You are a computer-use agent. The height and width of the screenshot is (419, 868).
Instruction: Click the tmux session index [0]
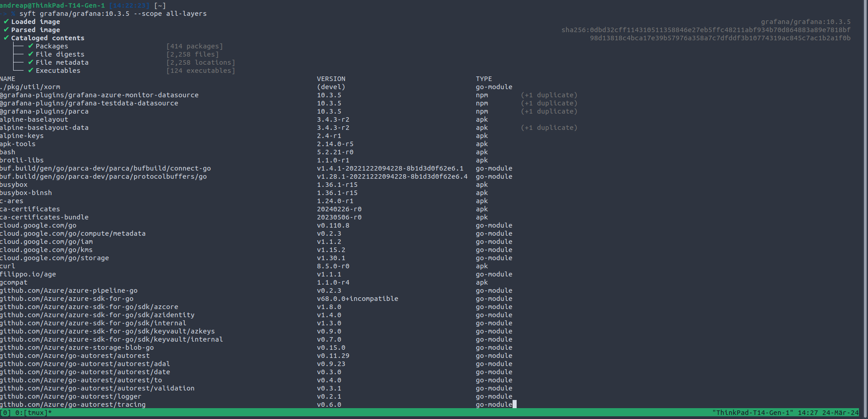(6, 413)
